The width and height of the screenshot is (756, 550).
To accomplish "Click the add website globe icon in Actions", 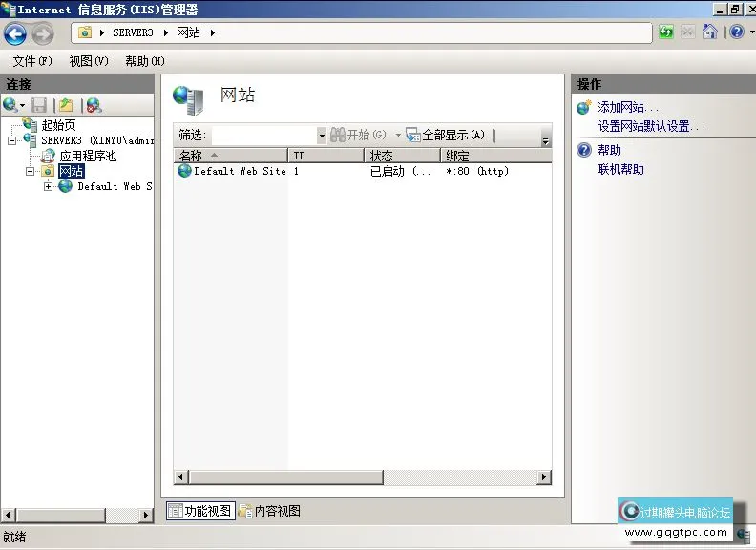I will tap(584, 107).
